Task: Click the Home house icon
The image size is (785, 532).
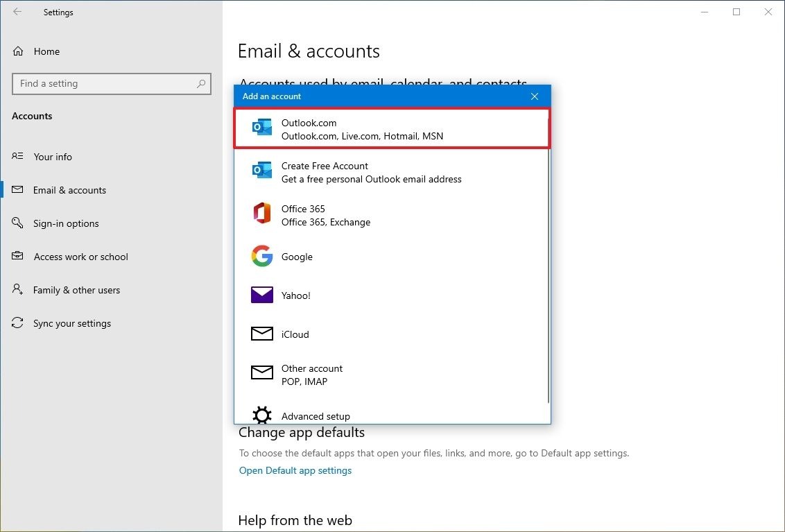Action: click(x=18, y=51)
